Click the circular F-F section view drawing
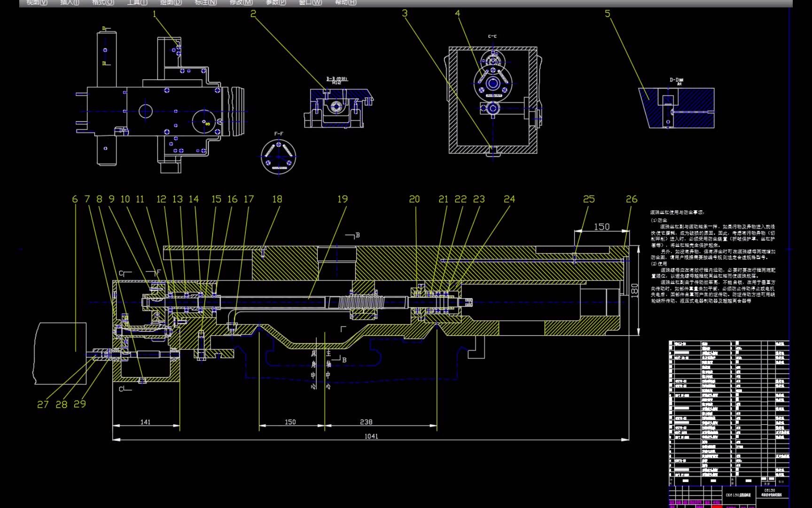812x508 pixels. tap(279, 156)
